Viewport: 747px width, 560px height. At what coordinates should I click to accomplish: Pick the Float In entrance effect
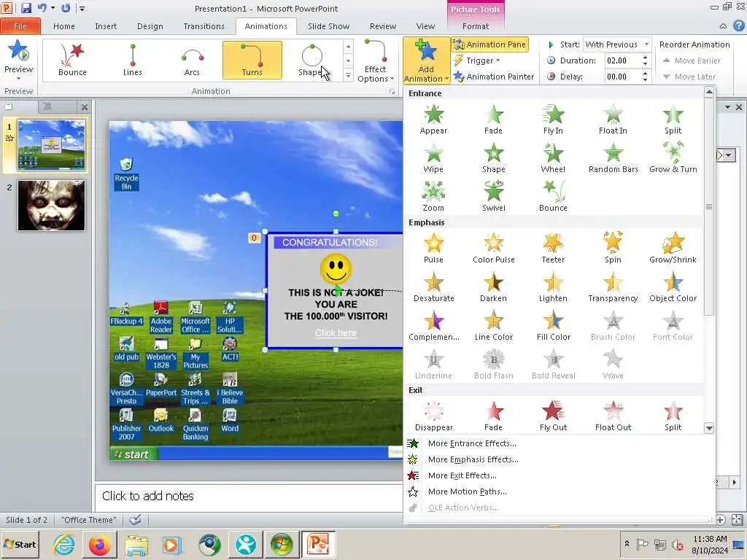pyautogui.click(x=613, y=120)
